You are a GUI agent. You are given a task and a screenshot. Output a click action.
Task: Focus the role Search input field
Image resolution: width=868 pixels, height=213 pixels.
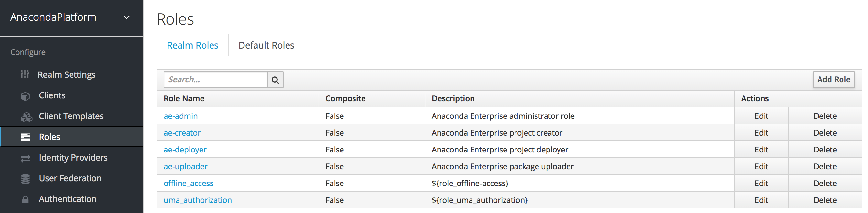point(216,80)
